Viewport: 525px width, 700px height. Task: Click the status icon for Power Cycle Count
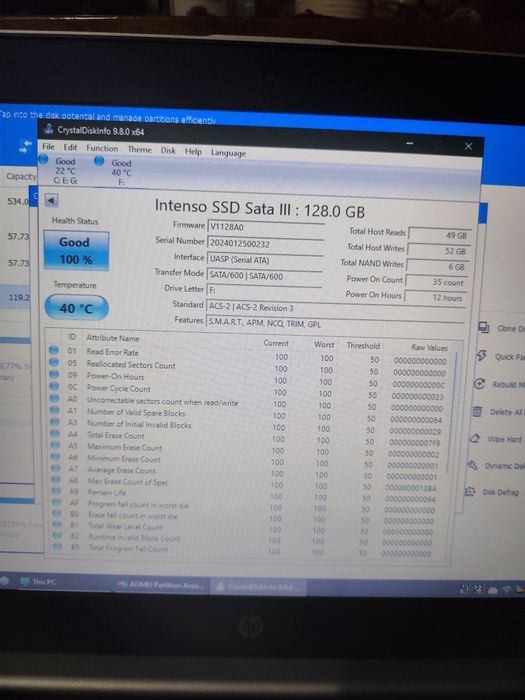54,386
